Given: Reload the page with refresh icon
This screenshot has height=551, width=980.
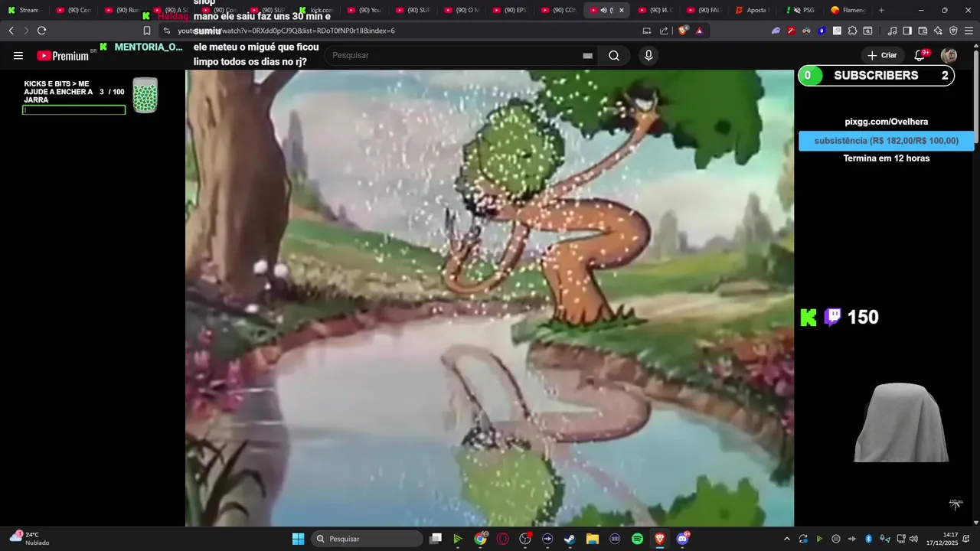Looking at the screenshot, I should click(41, 31).
